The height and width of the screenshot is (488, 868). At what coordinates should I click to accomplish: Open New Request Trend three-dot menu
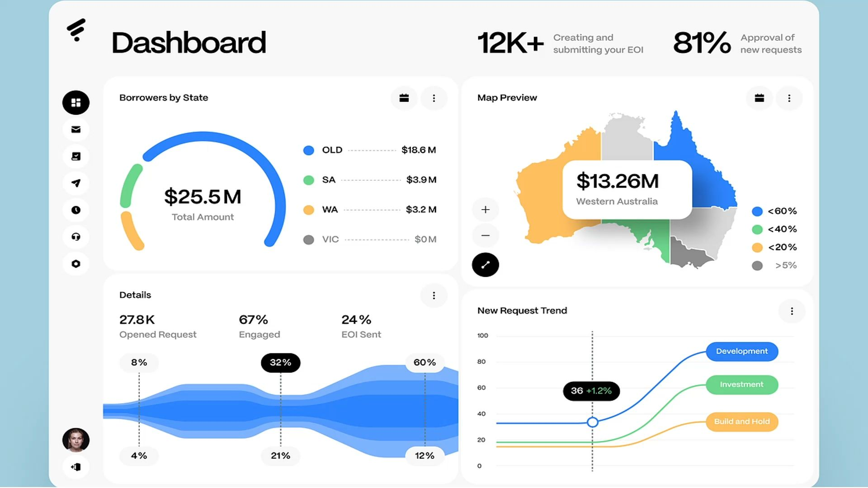point(792,311)
